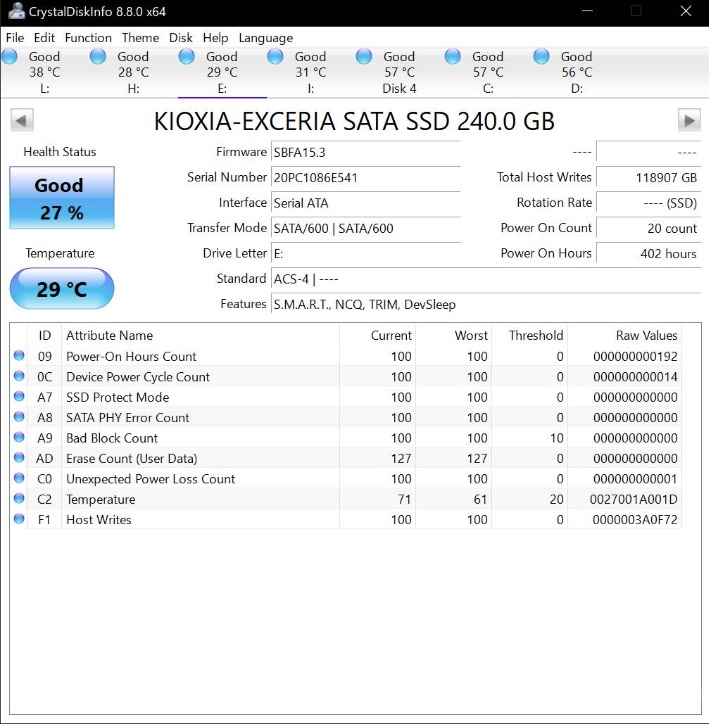Open the Function menu
This screenshot has height=724, width=709.
click(x=88, y=38)
